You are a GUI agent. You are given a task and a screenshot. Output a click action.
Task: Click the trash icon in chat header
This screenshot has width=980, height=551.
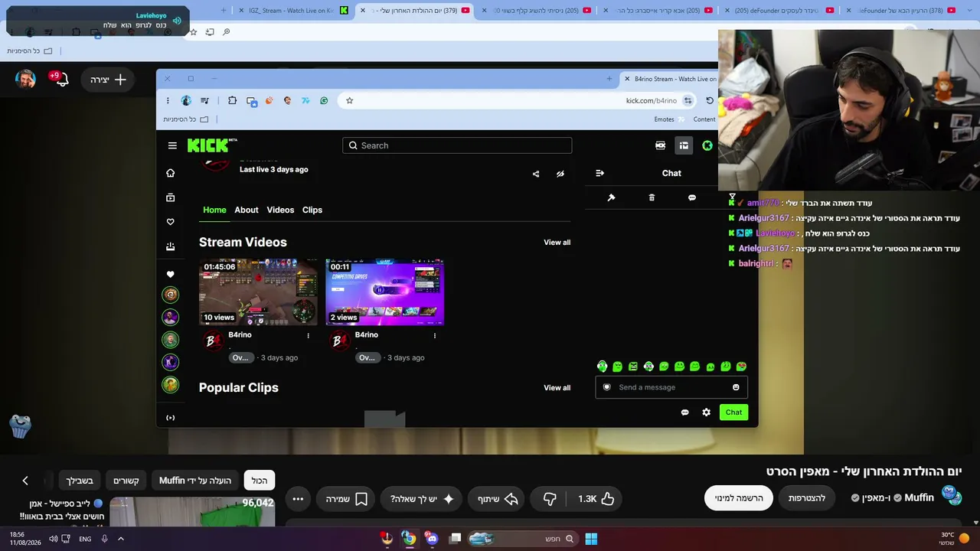click(652, 197)
